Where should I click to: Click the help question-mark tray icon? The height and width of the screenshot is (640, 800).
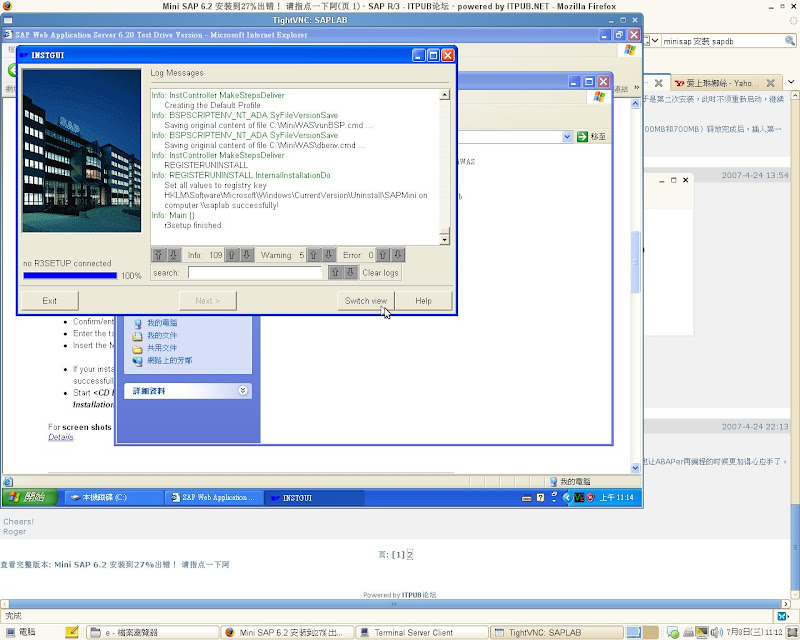pyautogui.click(x=541, y=498)
